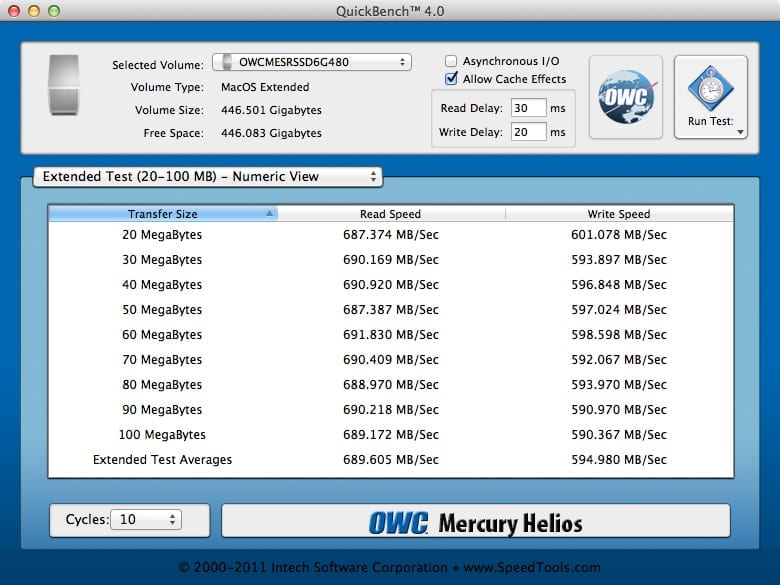
Task: Open the Extended Test view selector
Action: [207, 177]
